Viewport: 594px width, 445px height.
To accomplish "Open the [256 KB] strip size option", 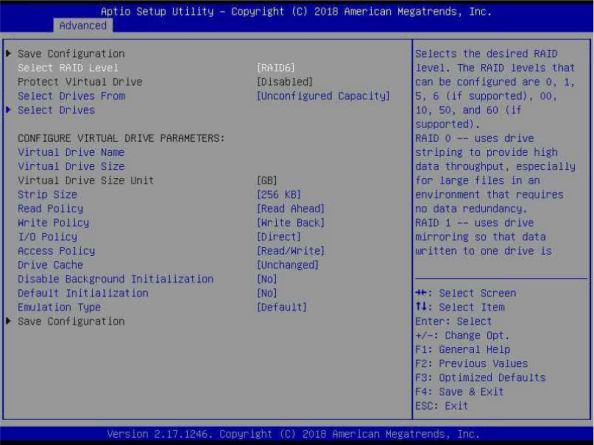I will click(x=279, y=195).
